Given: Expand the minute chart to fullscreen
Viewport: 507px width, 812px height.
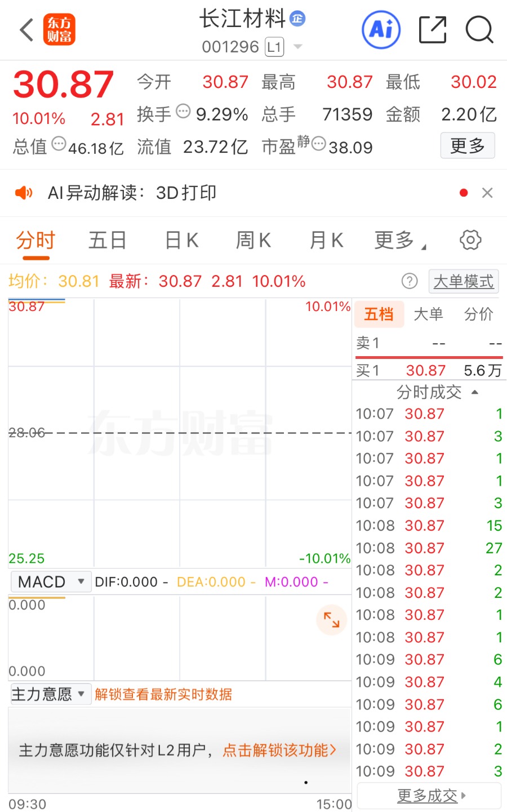Looking at the screenshot, I should tap(331, 620).
